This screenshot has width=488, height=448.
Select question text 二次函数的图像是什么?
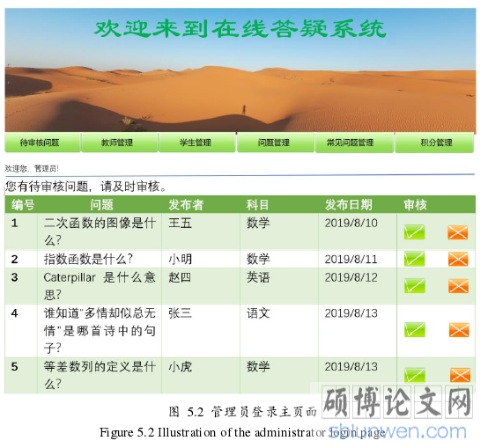point(100,231)
